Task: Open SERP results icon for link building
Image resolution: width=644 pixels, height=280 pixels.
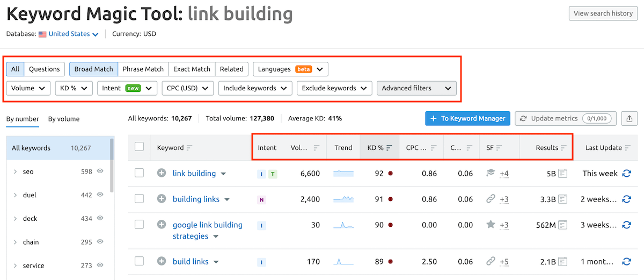Action: click(562, 174)
